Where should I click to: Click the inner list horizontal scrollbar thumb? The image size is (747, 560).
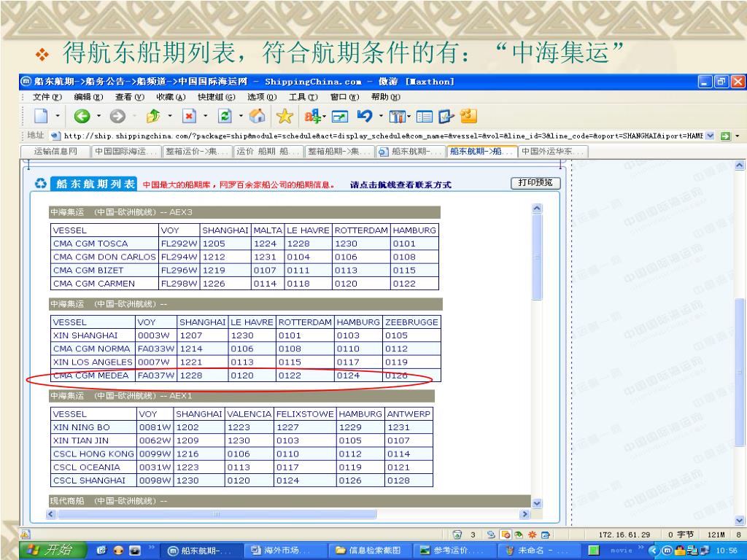(217, 514)
